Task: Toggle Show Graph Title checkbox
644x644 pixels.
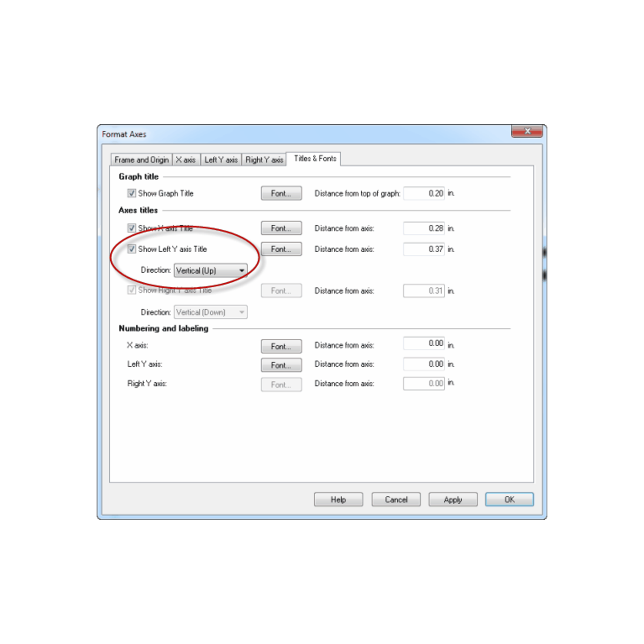Action: click(x=132, y=193)
